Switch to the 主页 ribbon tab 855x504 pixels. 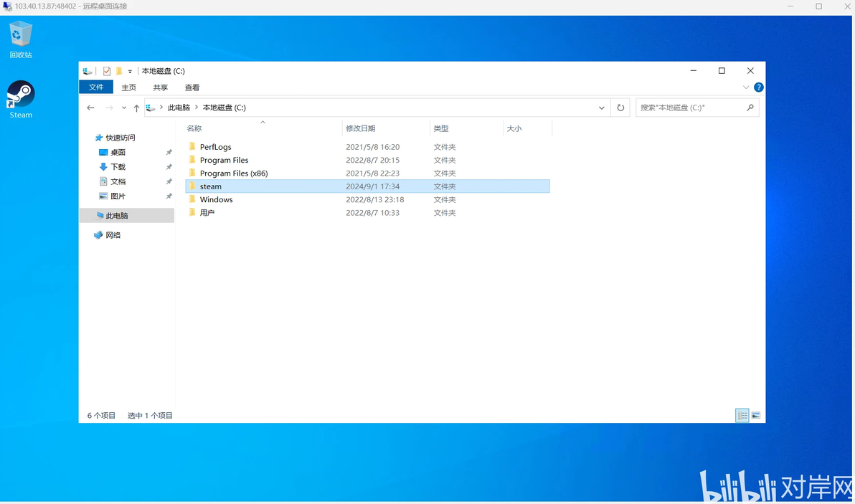tap(128, 87)
